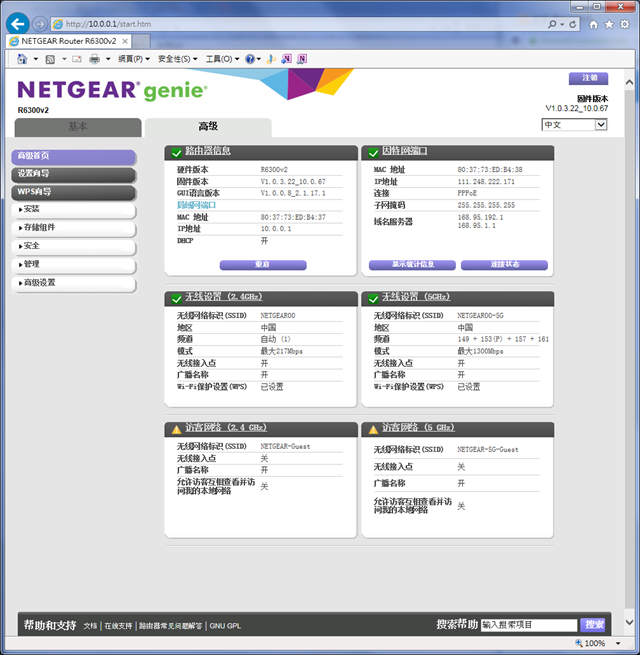This screenshot has height=655, width=640.
Task: Open the 在线支持 link
Action: click(x=118, y=626)
